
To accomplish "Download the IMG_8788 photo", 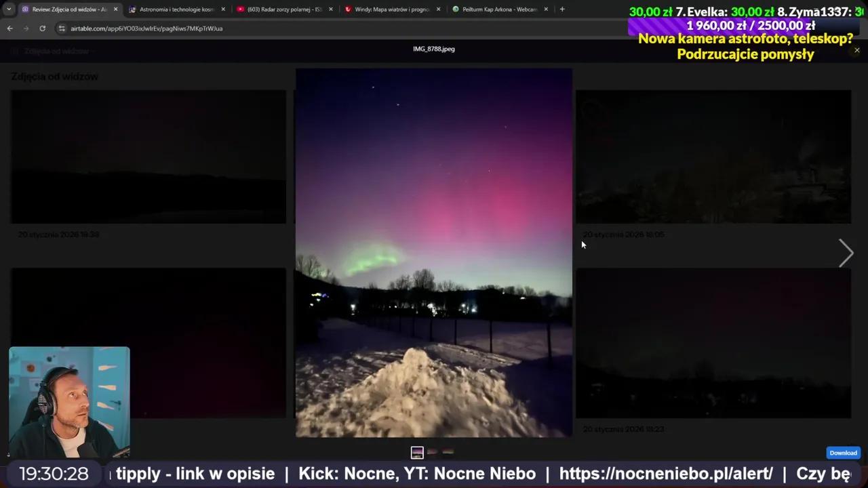I will click(843, 453).
